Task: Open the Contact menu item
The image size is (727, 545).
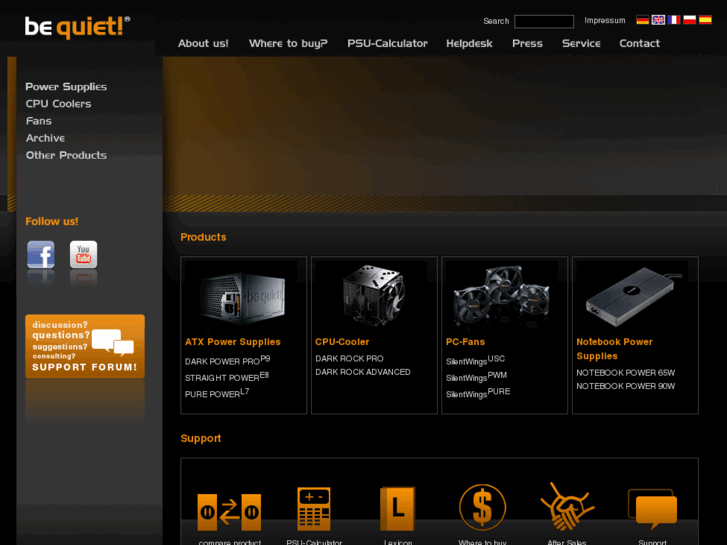Action: pos(639,44)
